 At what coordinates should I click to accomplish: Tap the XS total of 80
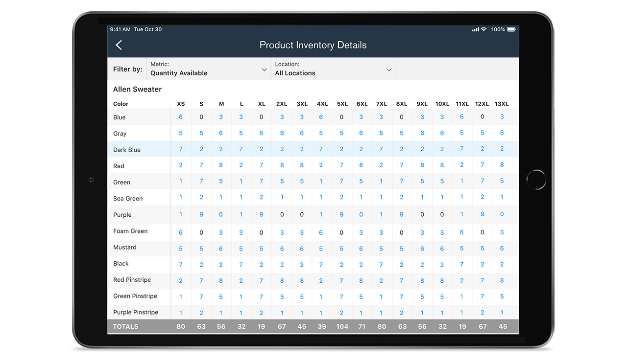[181, 326]
